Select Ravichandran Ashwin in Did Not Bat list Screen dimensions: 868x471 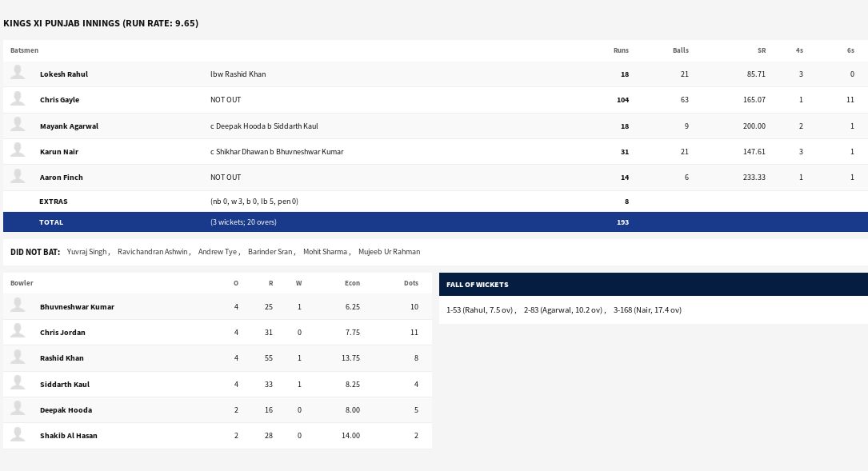pos(152,252)
